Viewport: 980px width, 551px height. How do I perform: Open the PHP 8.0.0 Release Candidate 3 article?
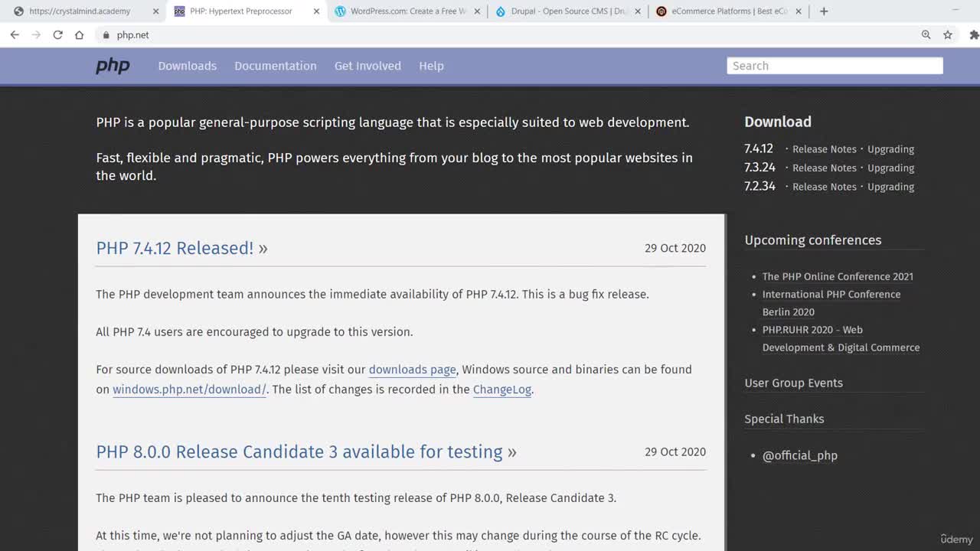(x=306, y=452)
